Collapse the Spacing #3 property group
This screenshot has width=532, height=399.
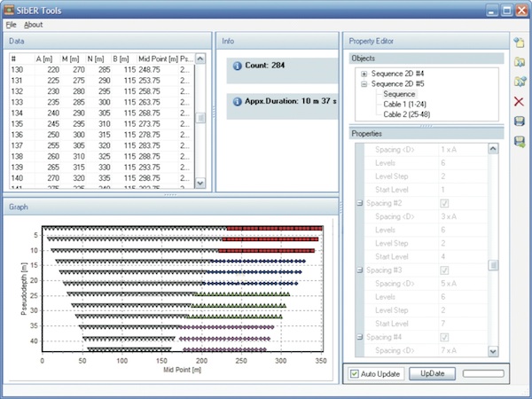pos(360,270)
